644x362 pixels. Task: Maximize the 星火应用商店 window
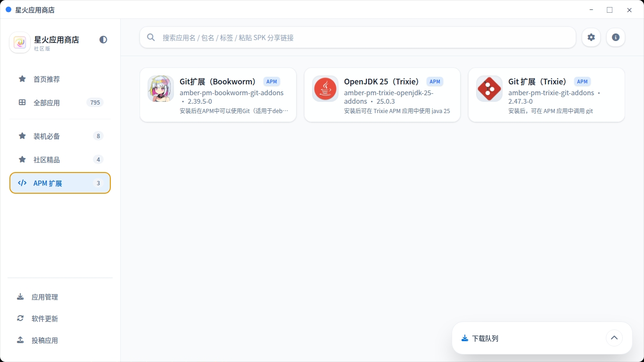[610, 10]
